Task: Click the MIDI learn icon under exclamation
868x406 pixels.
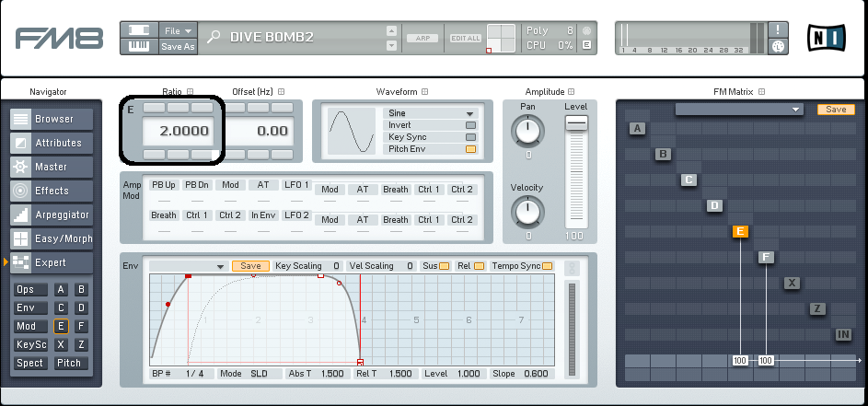Action: (778, 47)
